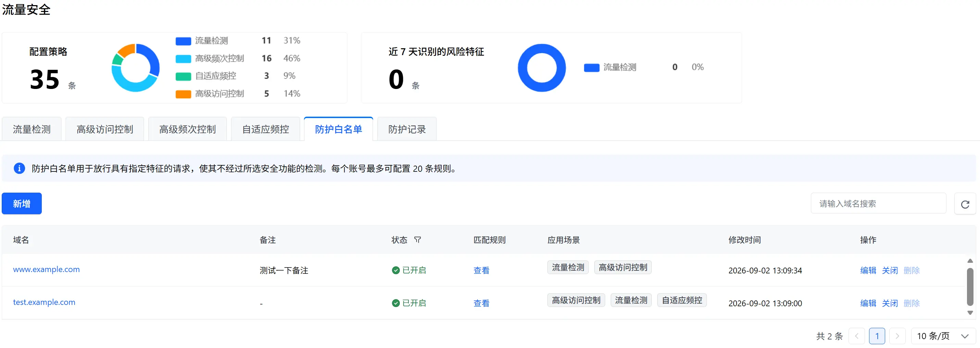Switch to the 高级访问控制 tab
Viewport: 980px width, 348px height.
pyautogui.click(x=105, y=129)
